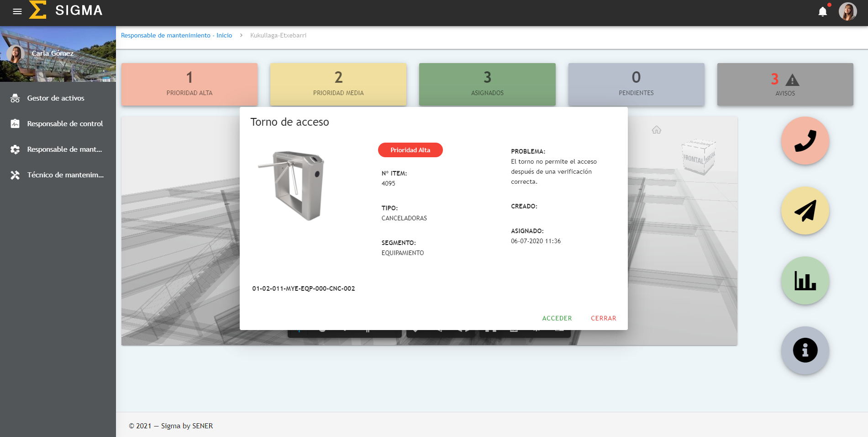Image resolution: width=868 pixels, height=437 pixels.
Task: Click the yellow paper plane send button
Action: pyautogui.click(x=805, y=211)
